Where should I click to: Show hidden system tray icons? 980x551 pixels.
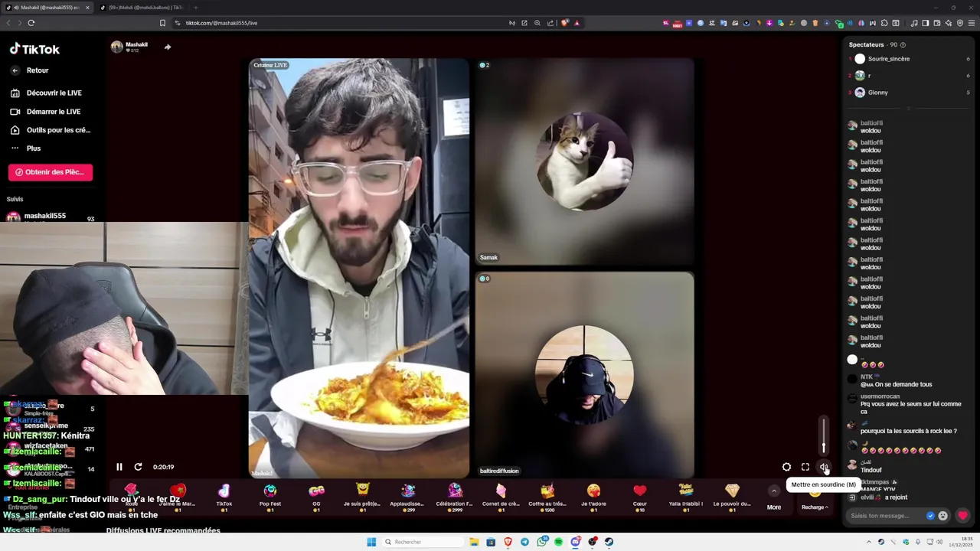click(x=870, y=542)
